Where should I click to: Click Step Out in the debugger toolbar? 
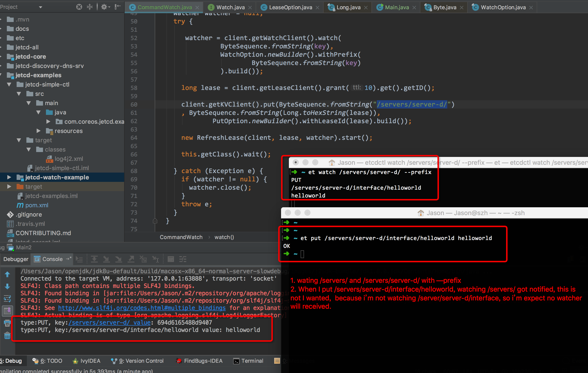[x=131, y=259]
